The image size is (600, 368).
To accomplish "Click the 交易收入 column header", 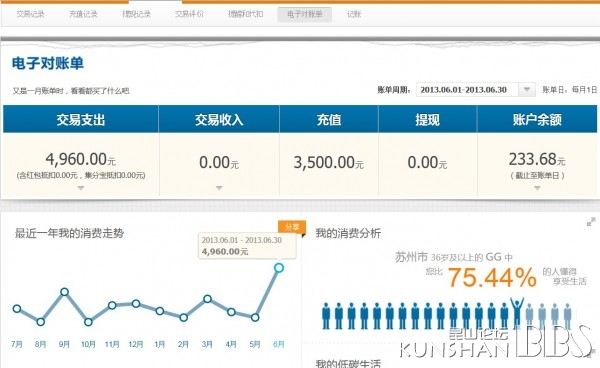I will click(219, 119).
